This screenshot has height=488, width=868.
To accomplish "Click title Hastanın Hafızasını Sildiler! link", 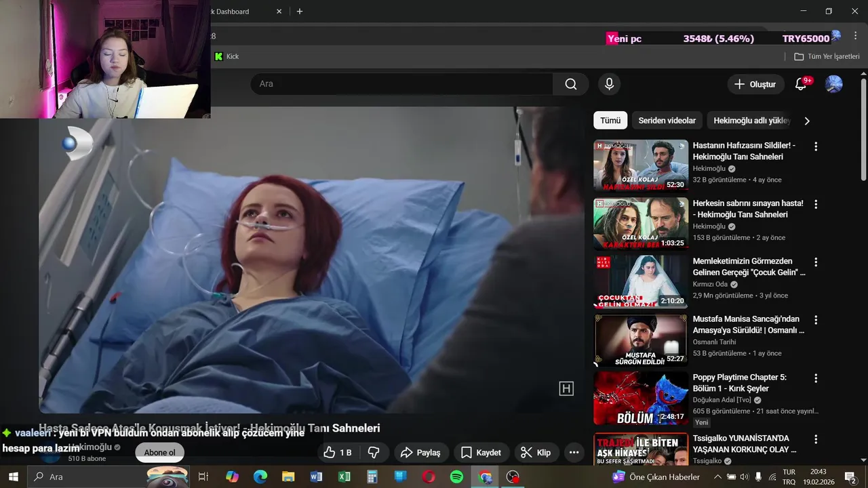I will (x=744, y=151).
